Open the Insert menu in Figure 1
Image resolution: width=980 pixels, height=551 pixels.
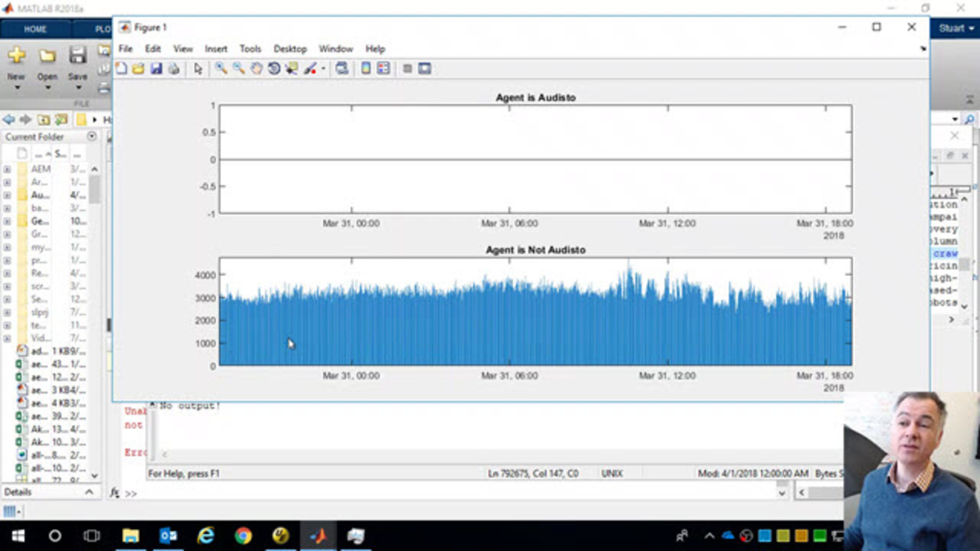[216, 49]
